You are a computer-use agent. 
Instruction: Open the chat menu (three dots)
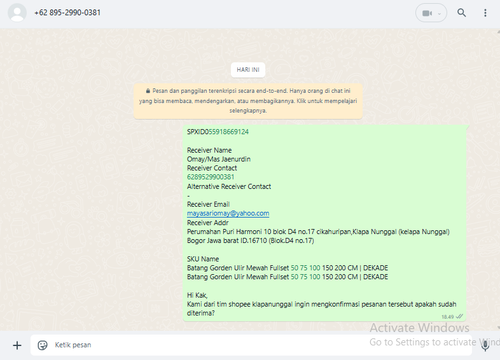[x=485, y=13]
